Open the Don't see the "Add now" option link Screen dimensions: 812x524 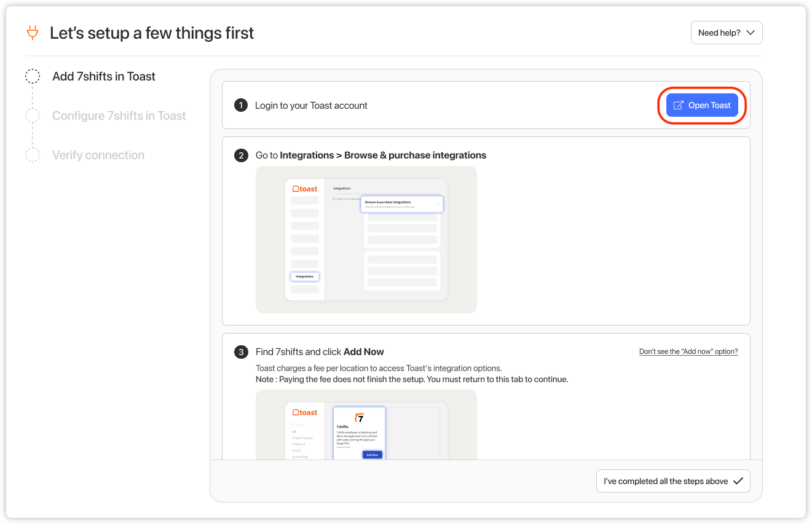[688, 352]
